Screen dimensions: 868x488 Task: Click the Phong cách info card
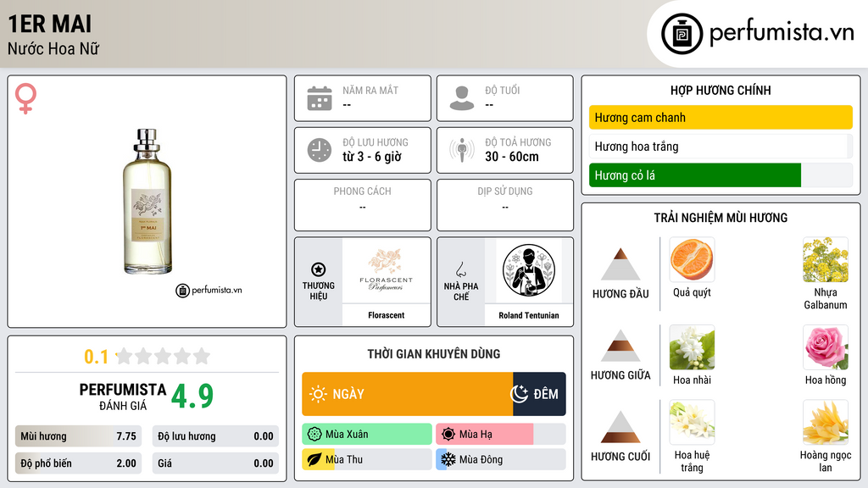point(363,205)
